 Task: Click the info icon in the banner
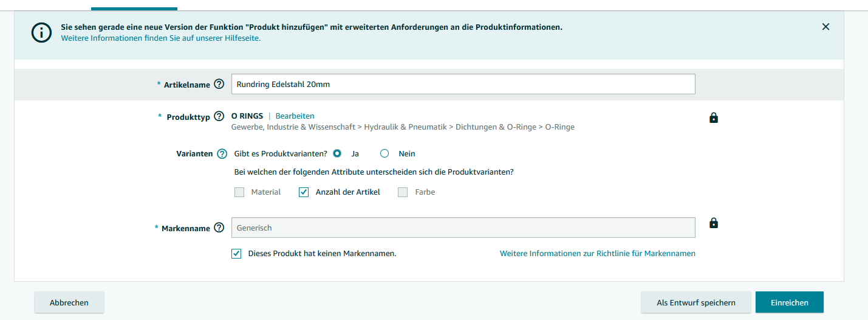coord(41,33)
